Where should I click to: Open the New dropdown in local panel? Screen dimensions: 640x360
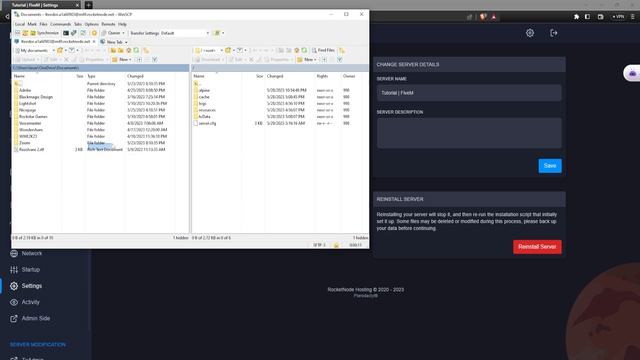pyautogui.click(x=122, y=60)
